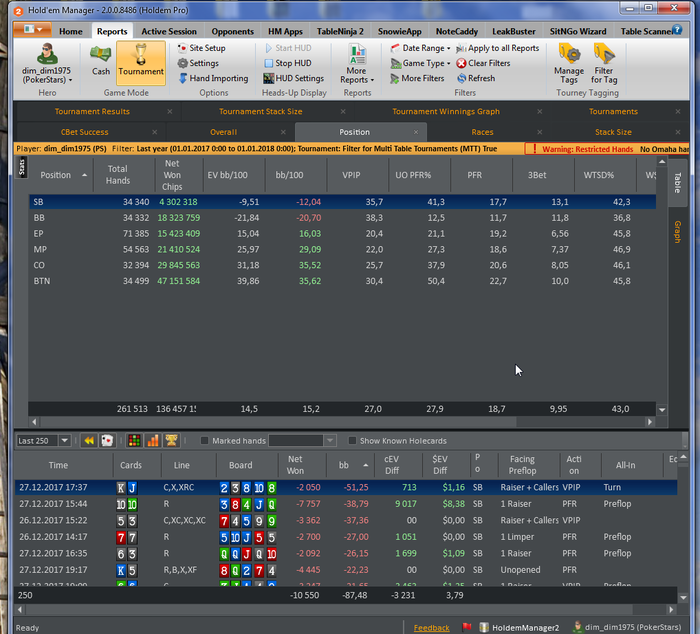Open the LeakBuster tab
Viewport: 700px width, 634px height.
click(514, 31)
